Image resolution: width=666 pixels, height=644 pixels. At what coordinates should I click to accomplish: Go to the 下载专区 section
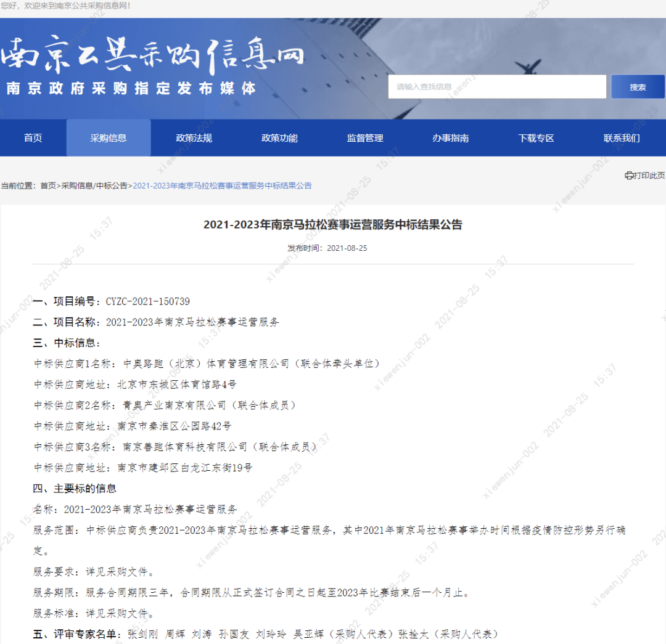[x=536, y=138]
